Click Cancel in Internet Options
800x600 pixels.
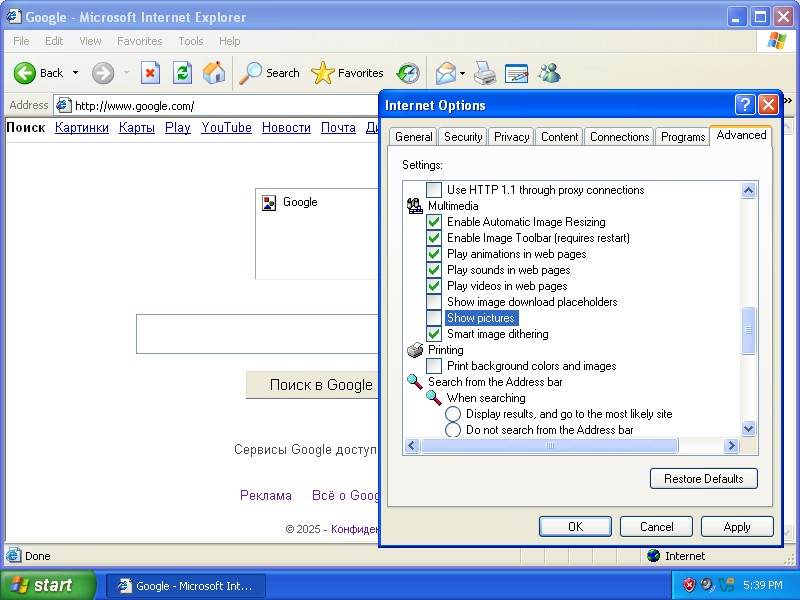tap(656, 527)
